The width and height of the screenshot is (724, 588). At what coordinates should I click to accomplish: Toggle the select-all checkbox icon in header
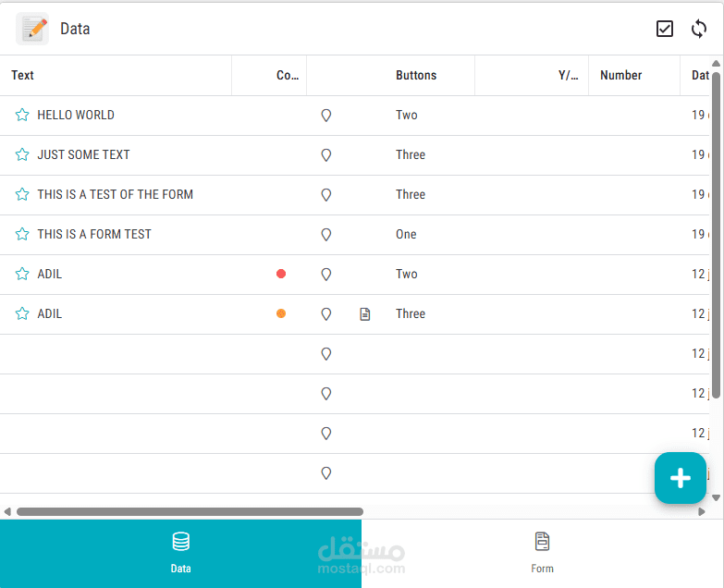pyautogui.click(x=665, y=29)
